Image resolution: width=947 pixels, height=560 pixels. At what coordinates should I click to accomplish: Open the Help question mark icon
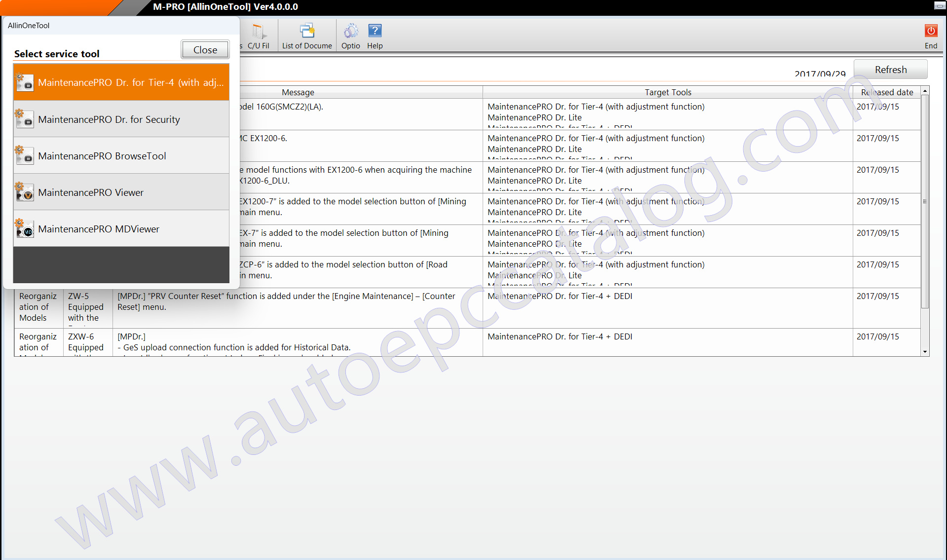pos(375,31)
